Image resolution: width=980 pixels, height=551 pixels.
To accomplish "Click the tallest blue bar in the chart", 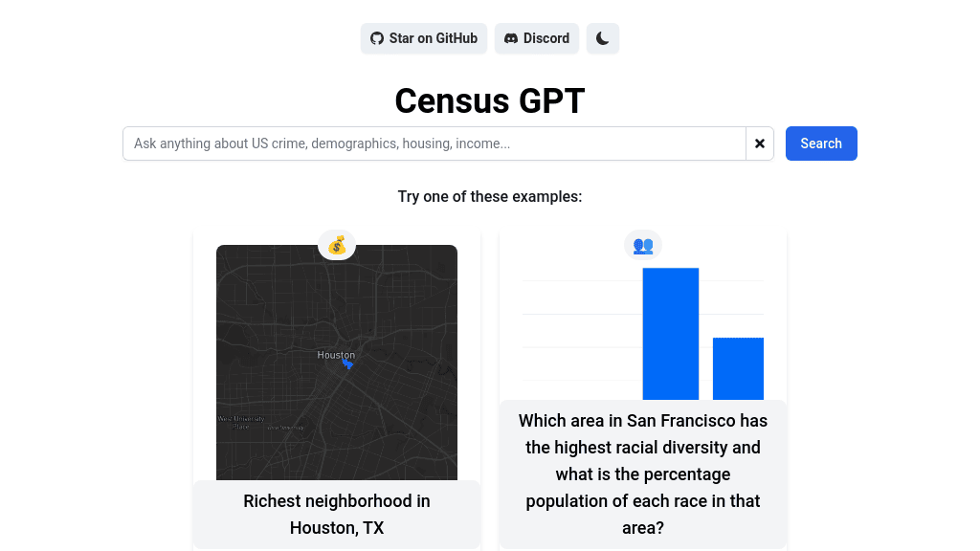I will coord(671,333).
